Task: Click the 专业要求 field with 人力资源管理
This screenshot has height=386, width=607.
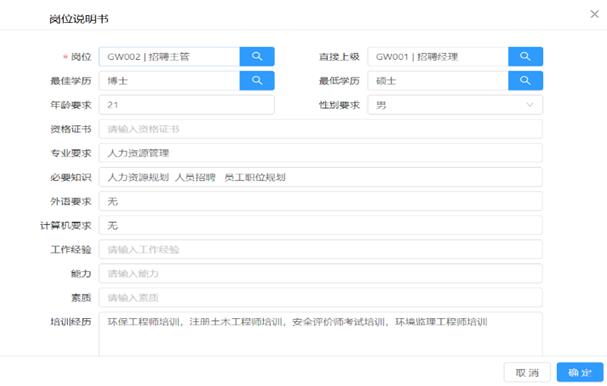Action: coord(321,153)
